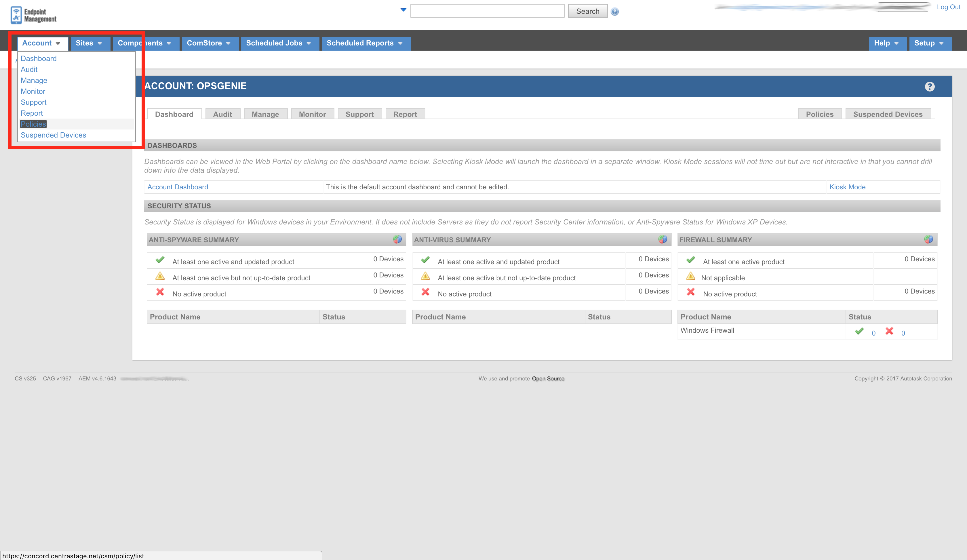Screen dimensions: 967x560
Task: Open Anti-Spyware Summary pie chart icon
Action: tap(397, 239)
